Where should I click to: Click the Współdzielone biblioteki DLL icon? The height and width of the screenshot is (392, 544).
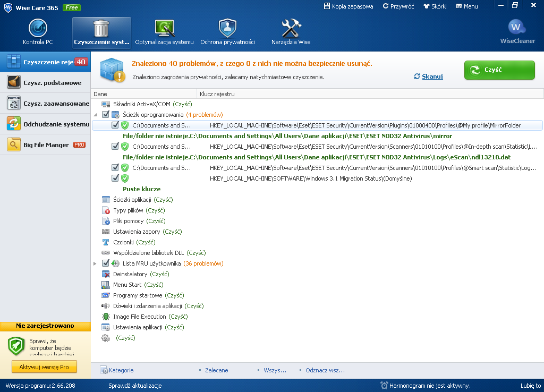tap(106, 253)
